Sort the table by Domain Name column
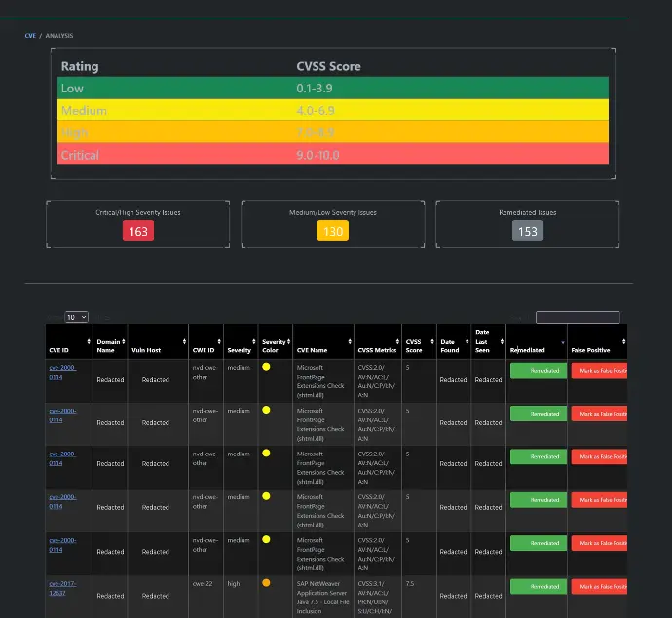This screenshot has width=672, height=618. tap(110, 342)
